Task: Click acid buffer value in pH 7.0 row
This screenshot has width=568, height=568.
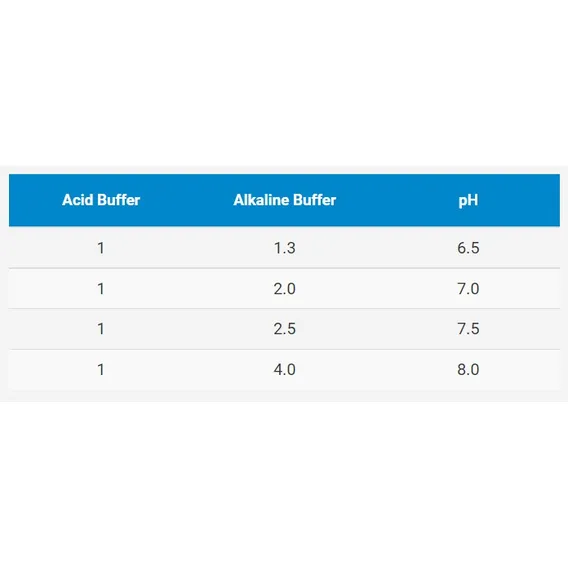Action: (x=101, y=289)
